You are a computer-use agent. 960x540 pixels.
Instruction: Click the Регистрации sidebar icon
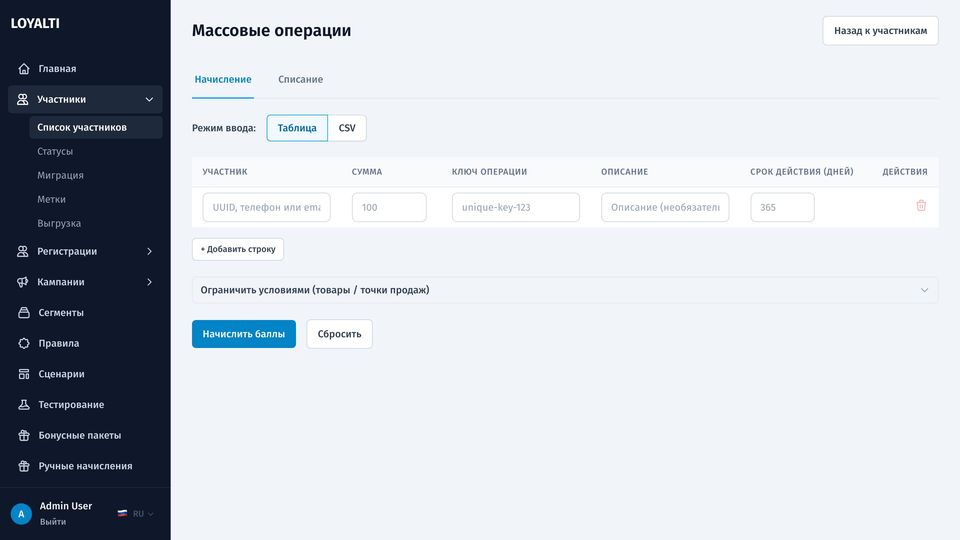[x=23, y=251]
